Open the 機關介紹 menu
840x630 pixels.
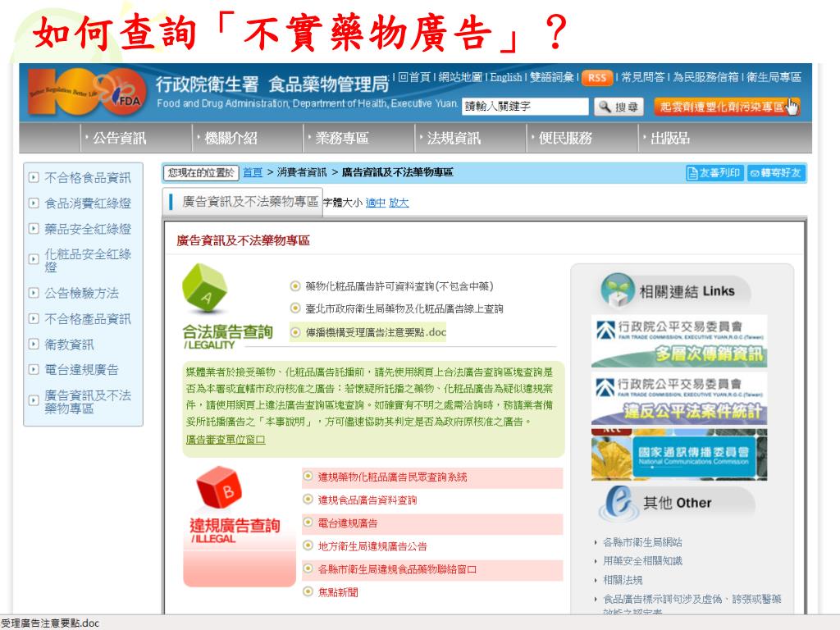(231, 139)
